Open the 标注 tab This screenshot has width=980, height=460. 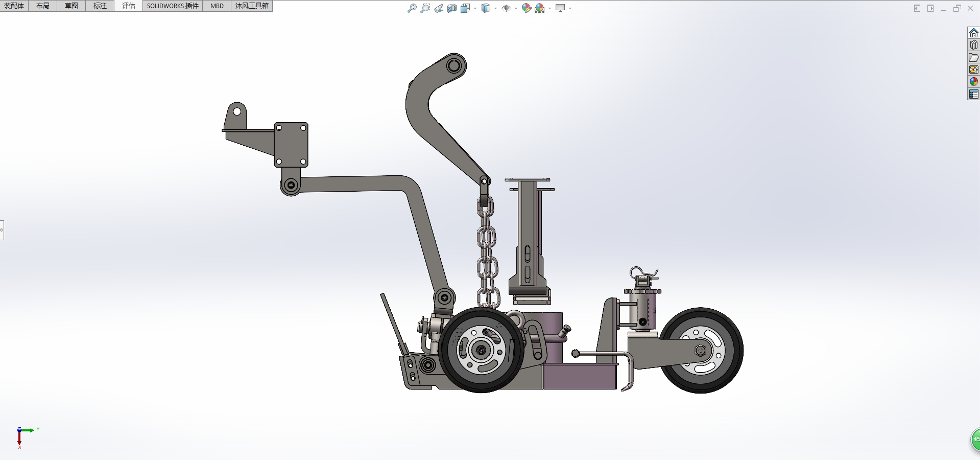tap(100, 6)
